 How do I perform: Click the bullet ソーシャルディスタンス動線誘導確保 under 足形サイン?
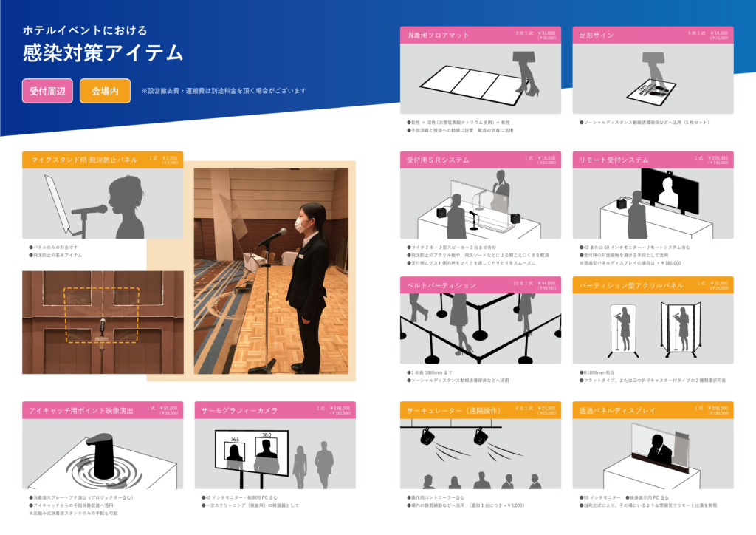pyautogui.click(x=644, y=123)
